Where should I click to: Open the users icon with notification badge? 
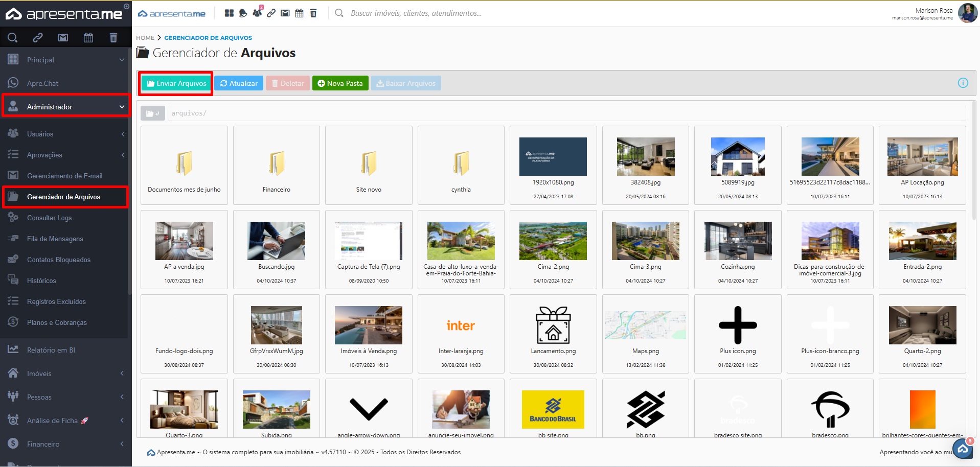(x=257, y=13)
